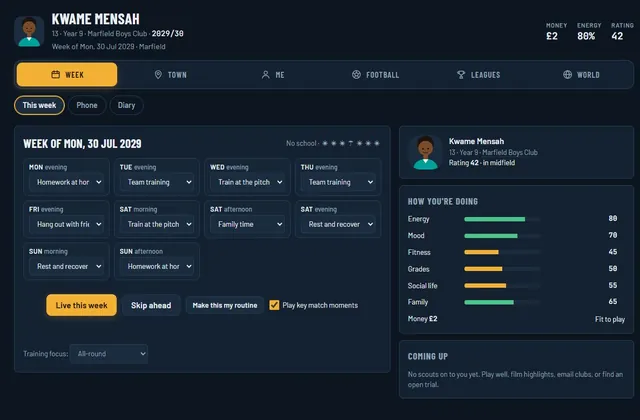Open the Training focus All-round dropdown
The width and height of the screenshot is (640, 420).
[x=109, y=354]
